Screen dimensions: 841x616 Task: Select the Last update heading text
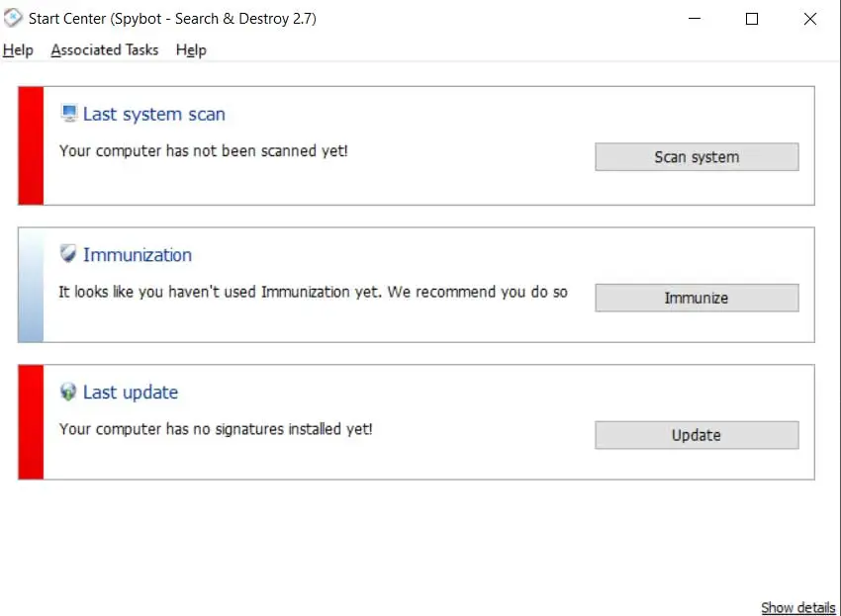point(131,393)
